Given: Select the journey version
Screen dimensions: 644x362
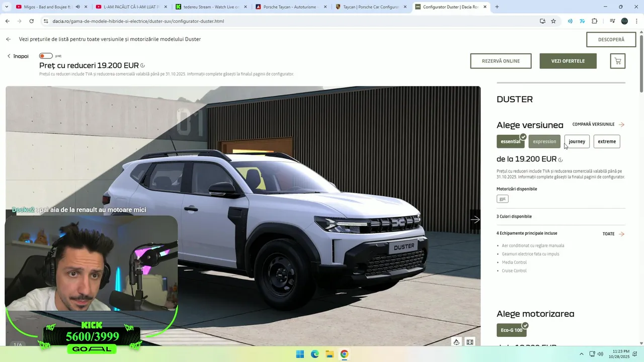Looking at the screenshot, I should (577, 141).
